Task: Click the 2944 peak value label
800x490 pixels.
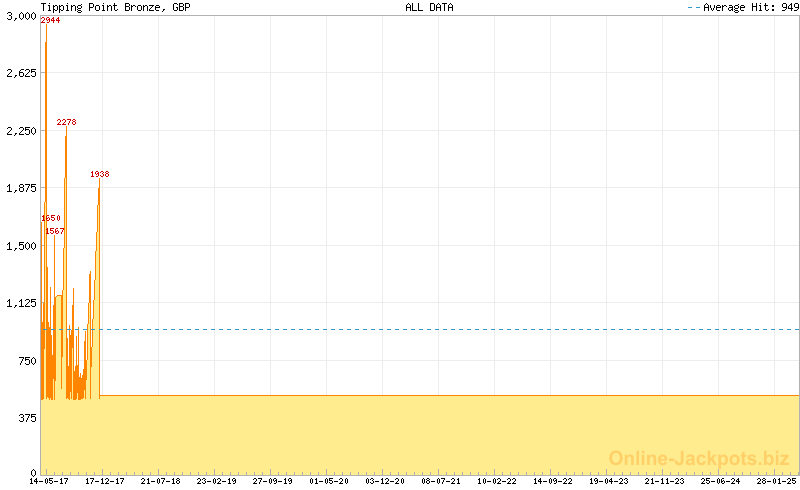Action: 50,20
